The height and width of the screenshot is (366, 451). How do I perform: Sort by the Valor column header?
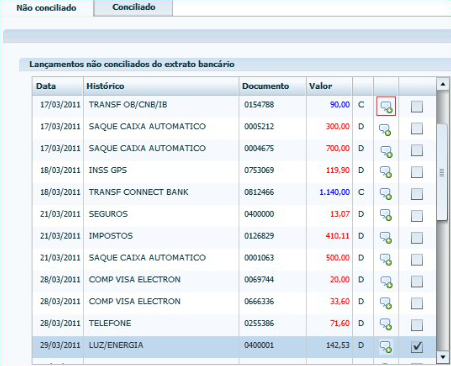click(x=329, y=86)
